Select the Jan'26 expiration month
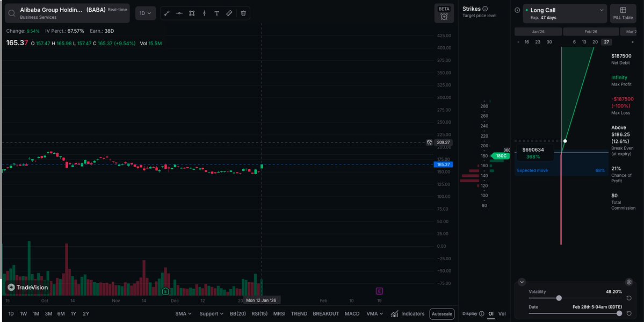 (x=538, y=32)
